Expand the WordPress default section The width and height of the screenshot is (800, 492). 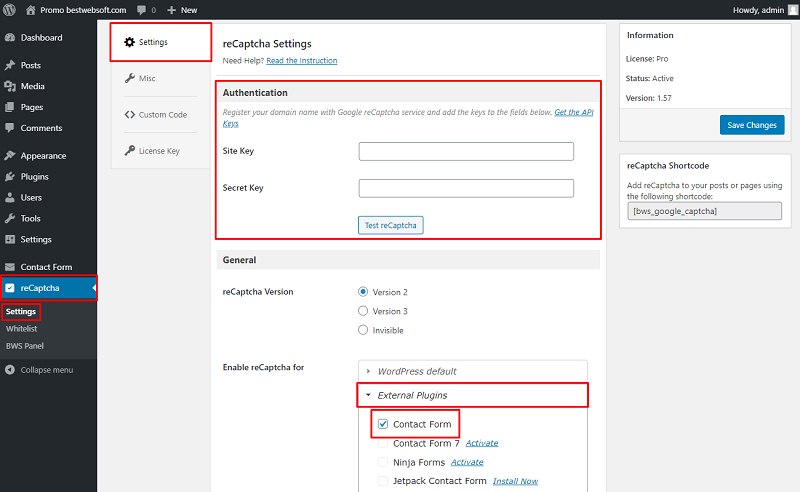(472, 372)
